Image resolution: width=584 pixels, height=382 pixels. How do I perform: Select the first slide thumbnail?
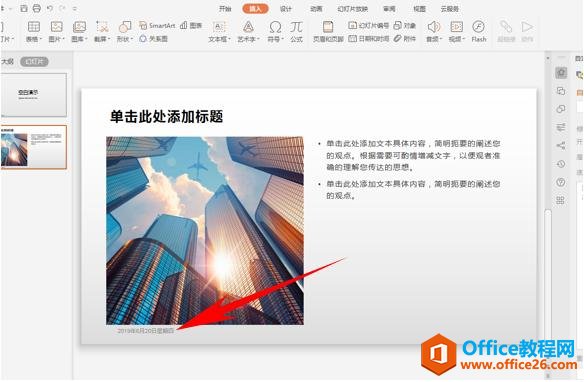click(x=34, y=95)
